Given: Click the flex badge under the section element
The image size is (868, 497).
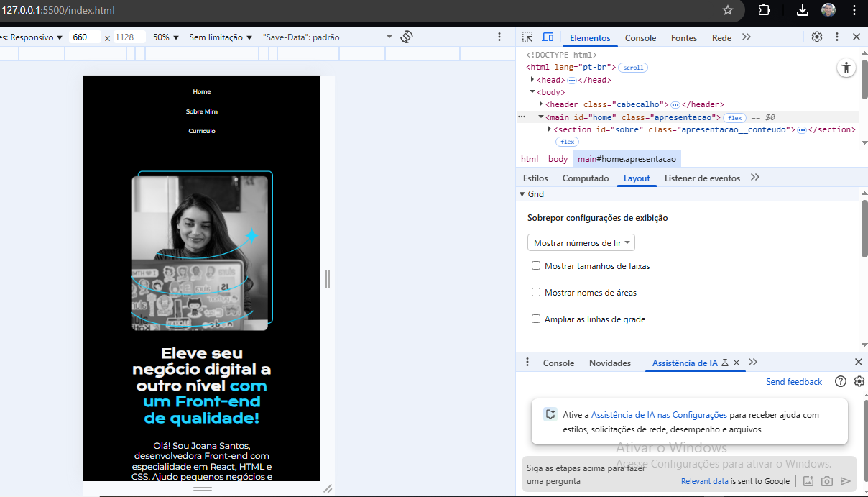Looking at the screenshot, I should pyautogui.click(x=567, y=142).
